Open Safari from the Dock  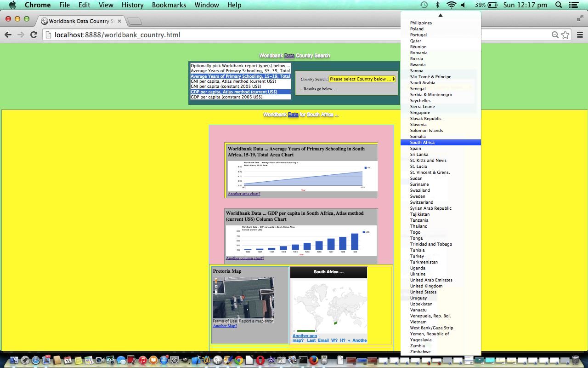pyautogui.click(x=36, y=361)
